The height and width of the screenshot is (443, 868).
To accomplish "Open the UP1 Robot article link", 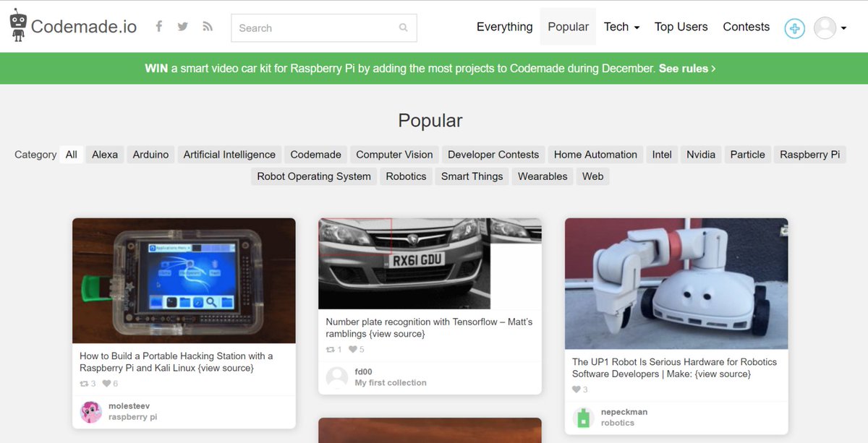I will [673, 368].
